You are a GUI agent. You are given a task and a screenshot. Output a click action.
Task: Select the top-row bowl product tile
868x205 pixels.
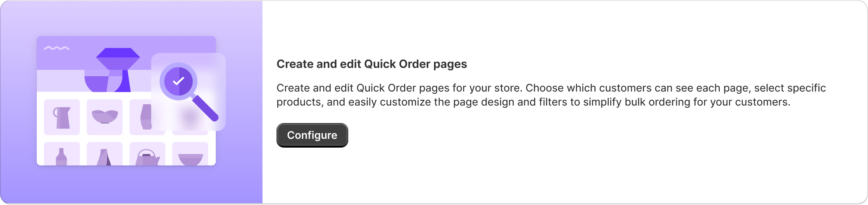click(105, 117)
